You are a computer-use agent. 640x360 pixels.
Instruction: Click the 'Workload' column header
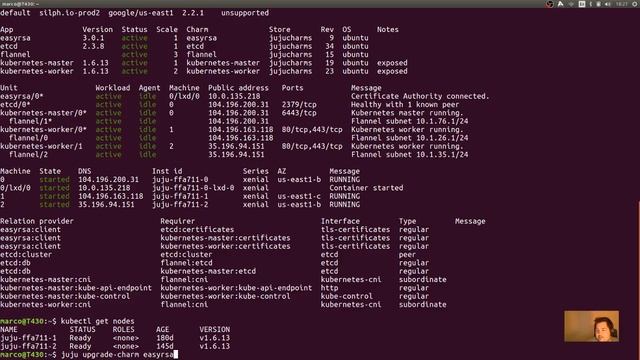pos(113,88)
